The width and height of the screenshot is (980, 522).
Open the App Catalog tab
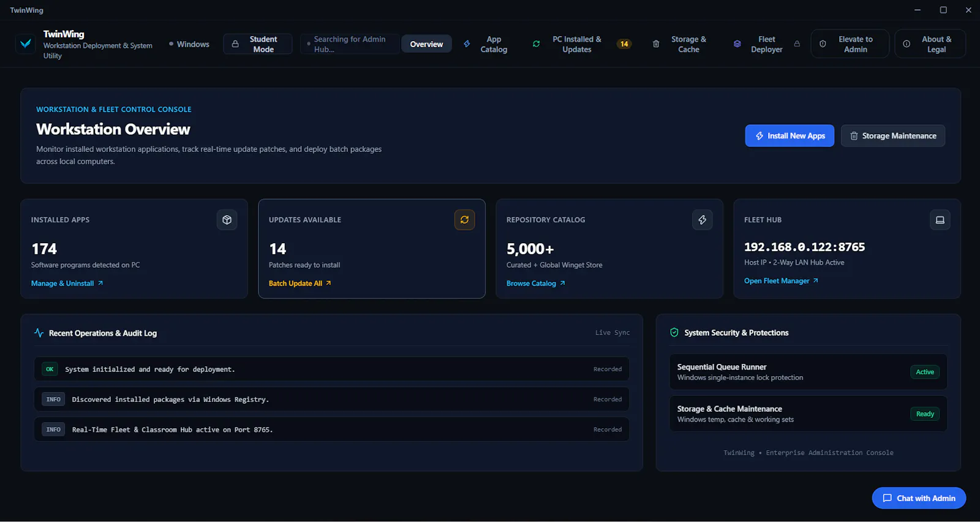point(486,44)
